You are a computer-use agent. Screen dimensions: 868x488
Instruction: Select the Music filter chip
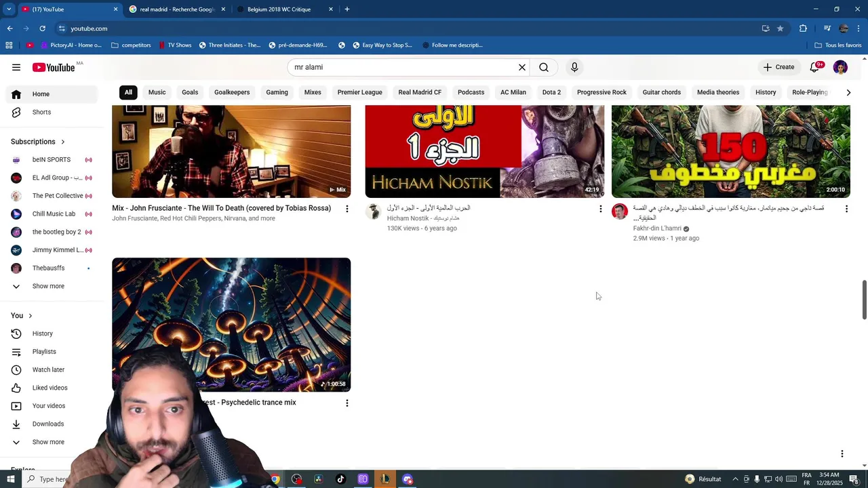(x=157, y=92)
